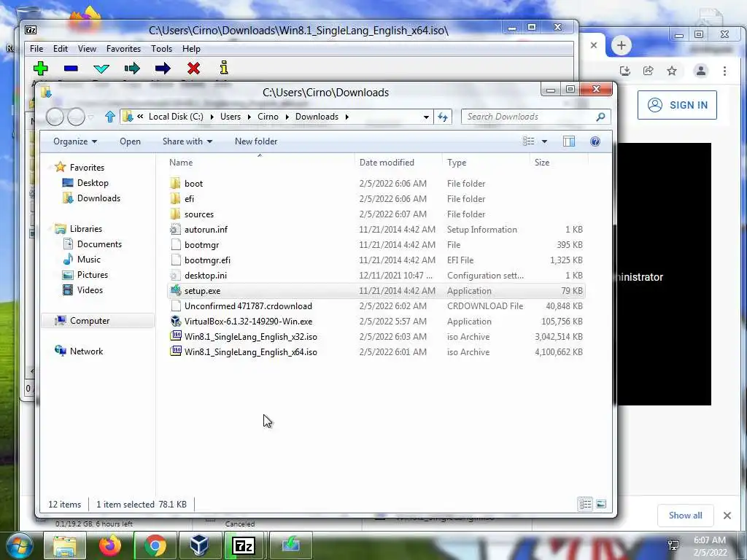
Task: Open the View menu in 7-Zip
Action: 88,49
